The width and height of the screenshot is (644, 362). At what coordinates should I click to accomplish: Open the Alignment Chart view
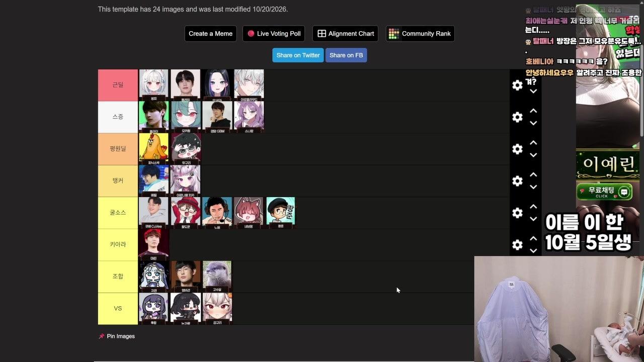pyautogui.click(x=345, y=34)
